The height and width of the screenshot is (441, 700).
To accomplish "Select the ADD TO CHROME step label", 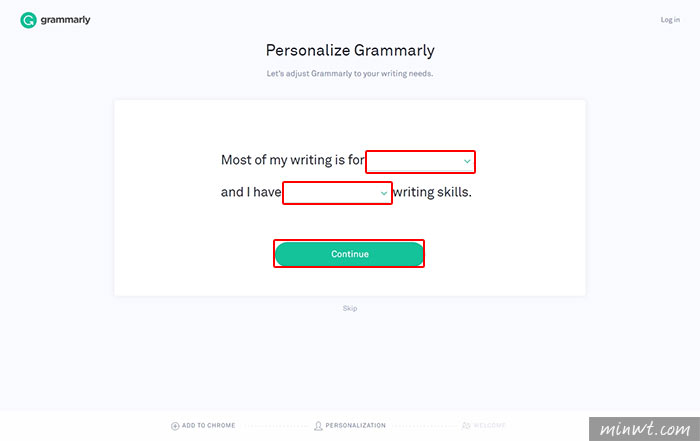I will (x=208, y=425).
